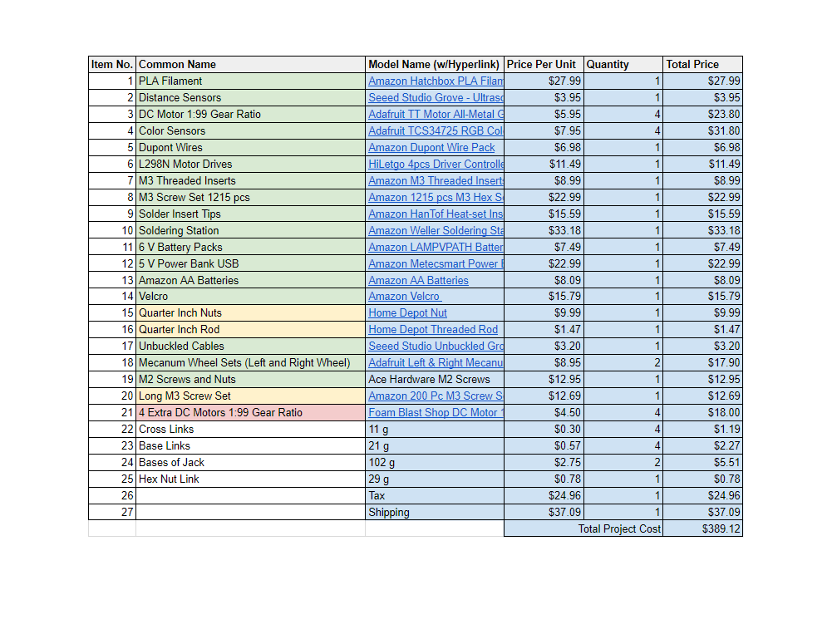
Task: Follow the Adafruit TT Motor All-Metal link
Action: (x=436, y=114)
